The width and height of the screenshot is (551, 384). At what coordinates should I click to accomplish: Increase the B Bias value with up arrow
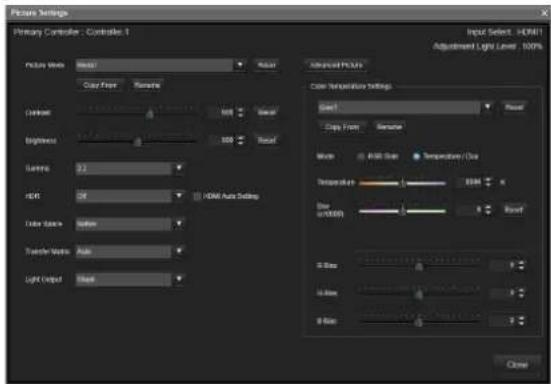[x=521, y=318]
